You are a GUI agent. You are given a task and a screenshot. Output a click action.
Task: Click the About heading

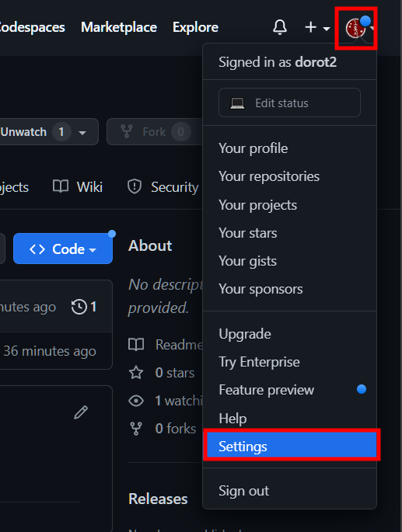click(x=150, y=245)
